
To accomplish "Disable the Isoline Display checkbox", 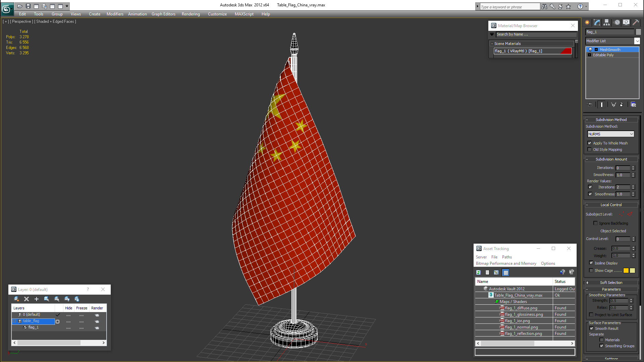I will 591,263.
